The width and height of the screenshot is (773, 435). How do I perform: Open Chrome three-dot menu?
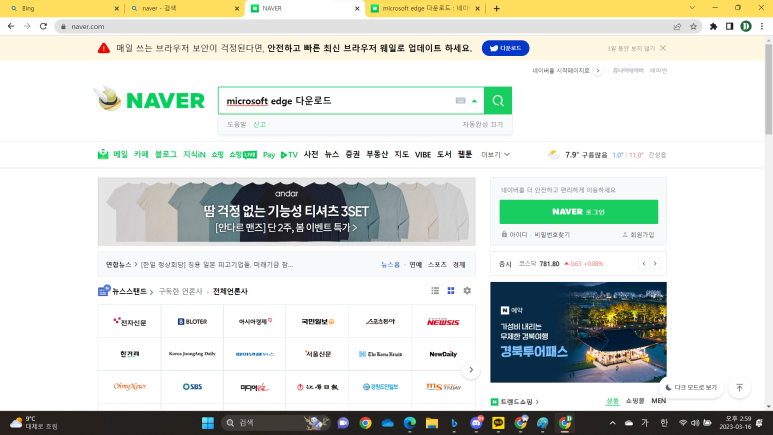762,27
